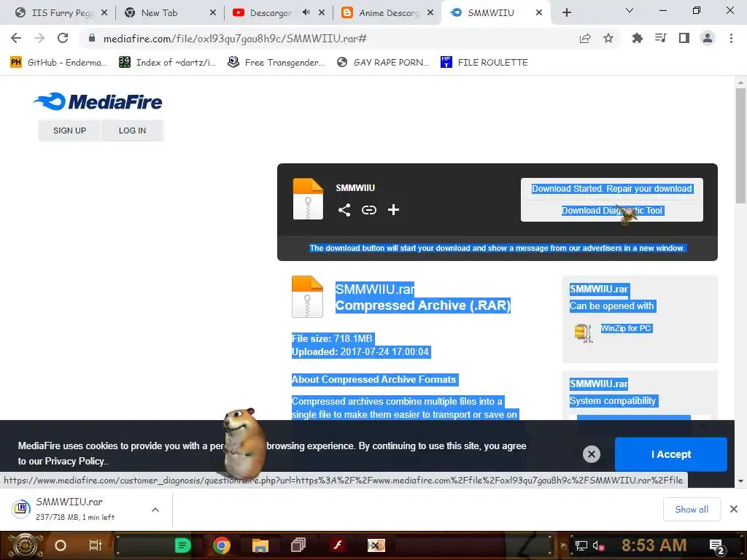The height and width of the screenshot is (560, 747).
Task: Open the green chat app on taskbar
Action: tap(182, 545)
